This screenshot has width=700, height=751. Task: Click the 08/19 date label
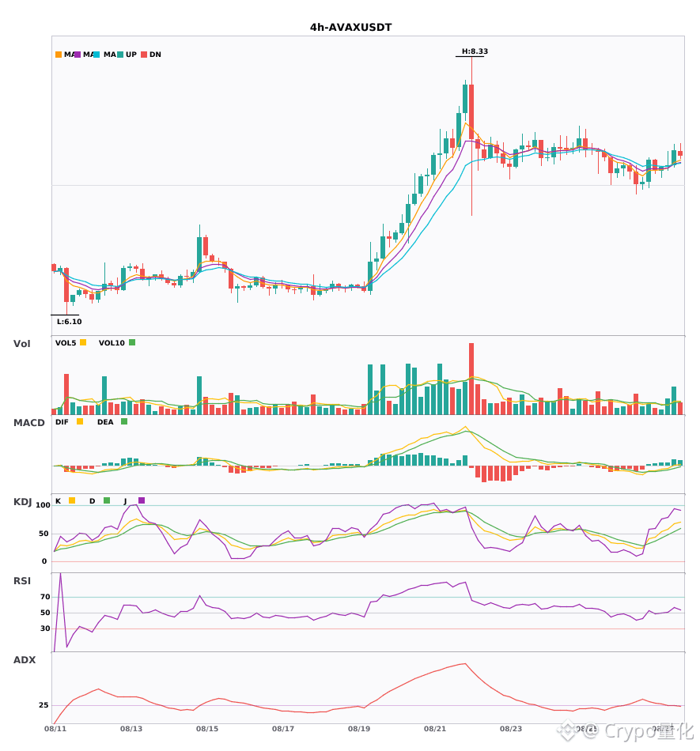click(x=359, y=729)
